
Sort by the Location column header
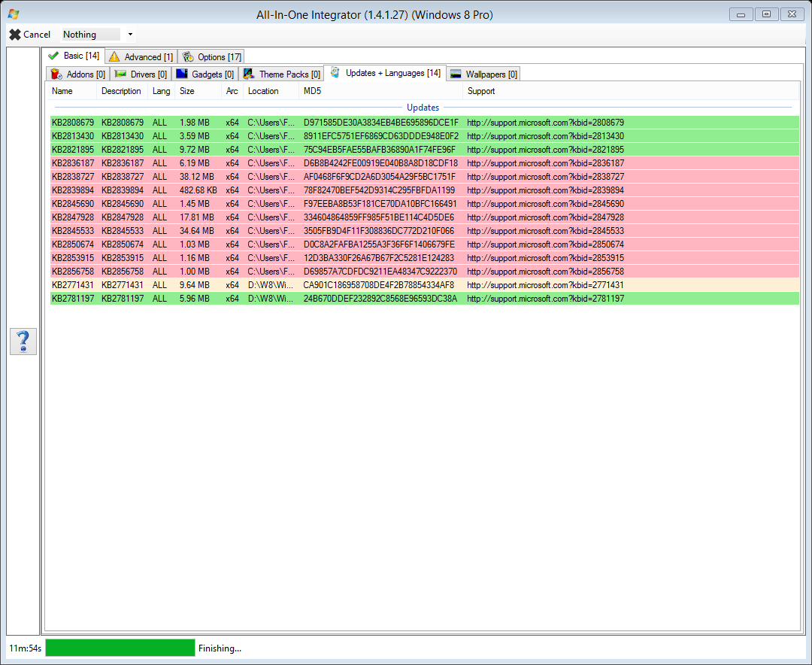pos(271,91)
